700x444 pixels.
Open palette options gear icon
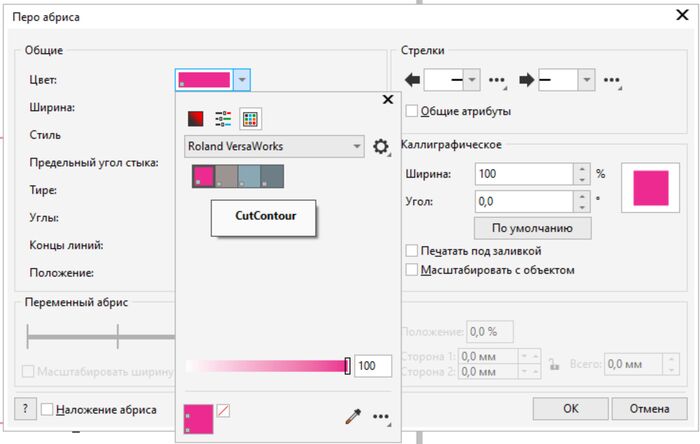(x=381, y=147)
